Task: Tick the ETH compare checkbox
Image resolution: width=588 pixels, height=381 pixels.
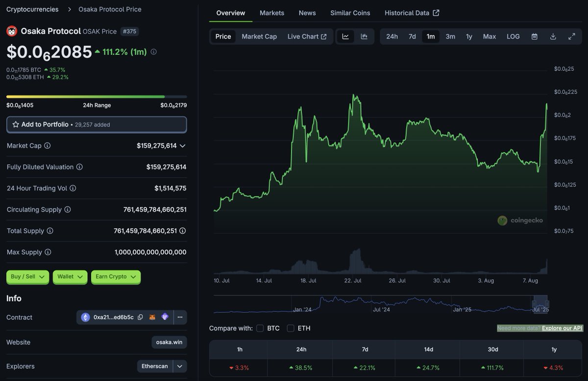Action: 291,328
